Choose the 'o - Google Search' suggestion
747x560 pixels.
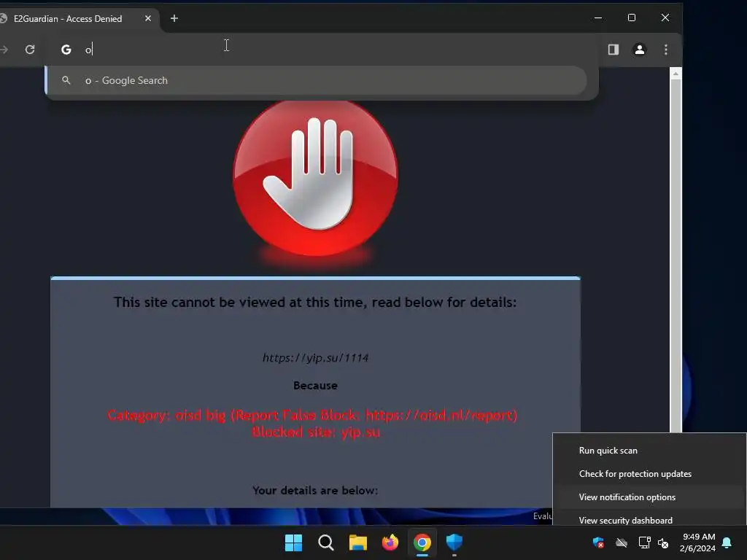coord(316,80)
